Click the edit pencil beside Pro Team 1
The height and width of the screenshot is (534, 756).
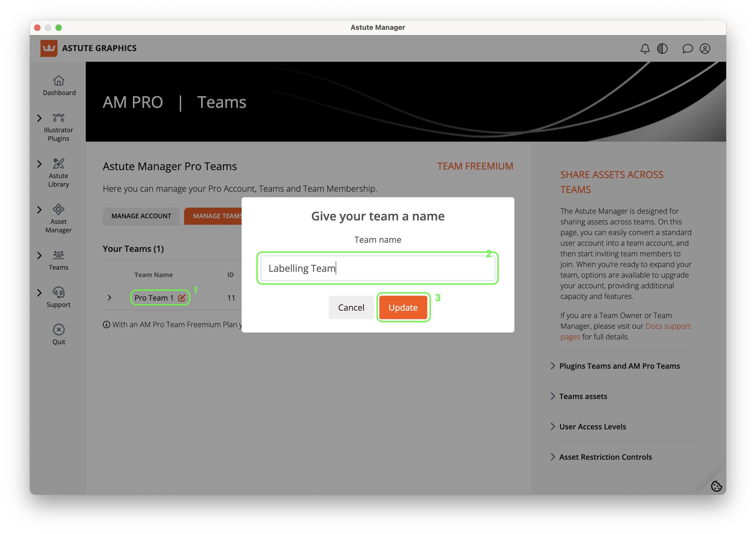tap(182, 298)
